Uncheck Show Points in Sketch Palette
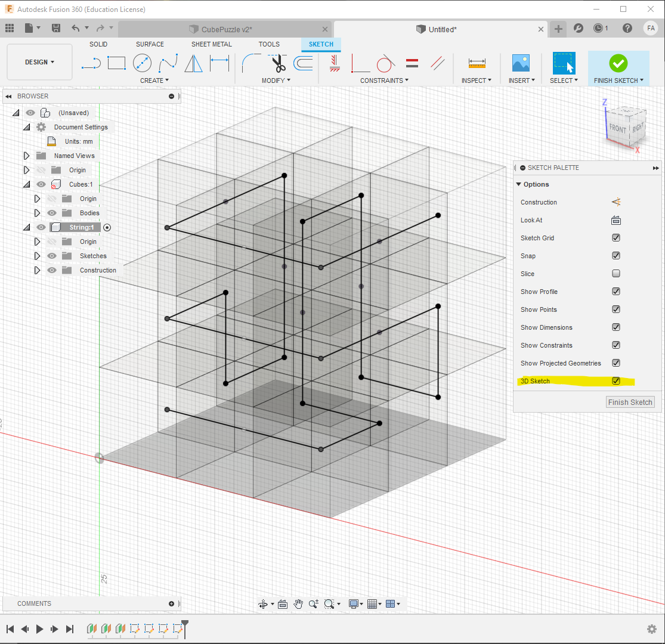Image resolution: width=665 pixels, height=644 pixels. point(616,309)
